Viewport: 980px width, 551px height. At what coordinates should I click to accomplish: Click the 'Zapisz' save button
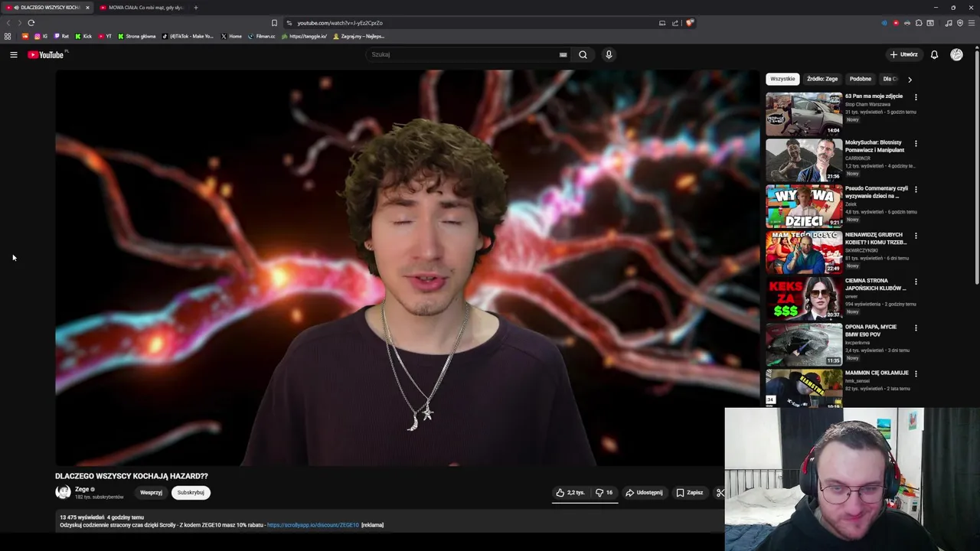[690, 493]
